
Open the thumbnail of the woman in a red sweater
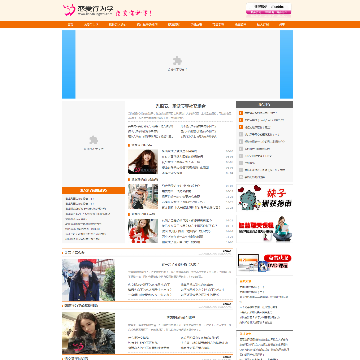pyautogui.click(x=143, y=231)
